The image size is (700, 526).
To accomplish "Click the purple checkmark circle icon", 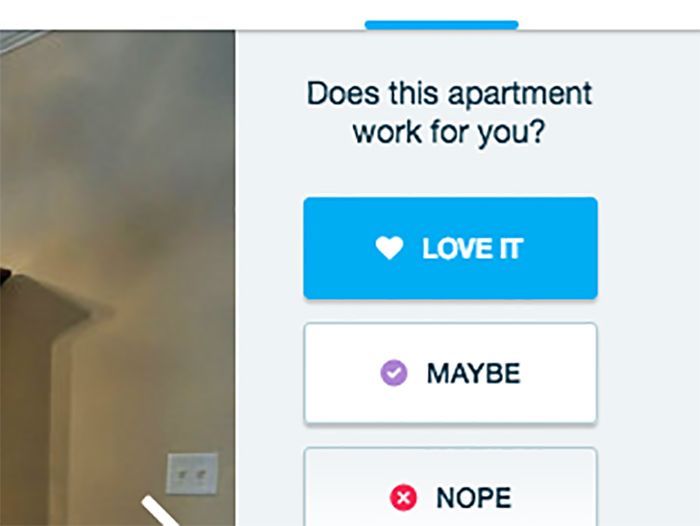I will click(x=394, y=372).
